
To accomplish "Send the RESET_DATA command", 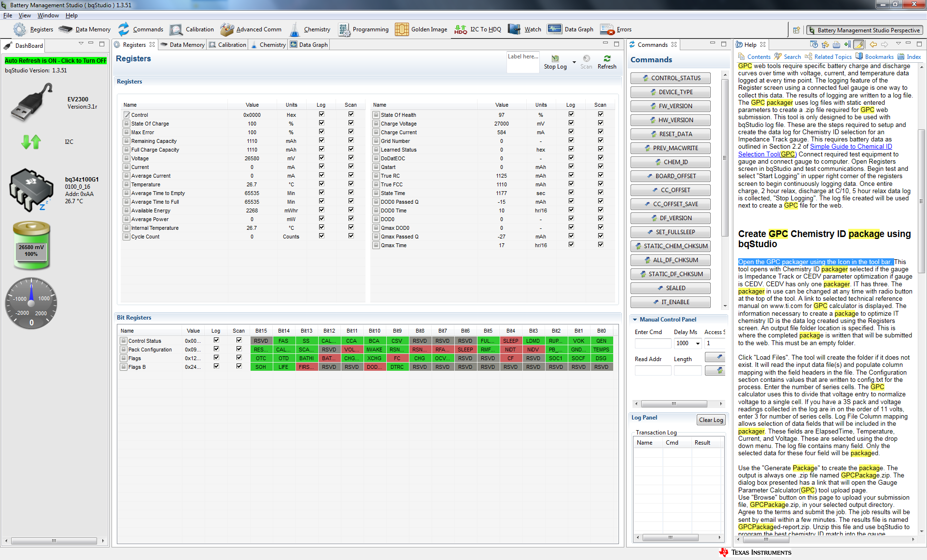I will (x=670, y=134).
